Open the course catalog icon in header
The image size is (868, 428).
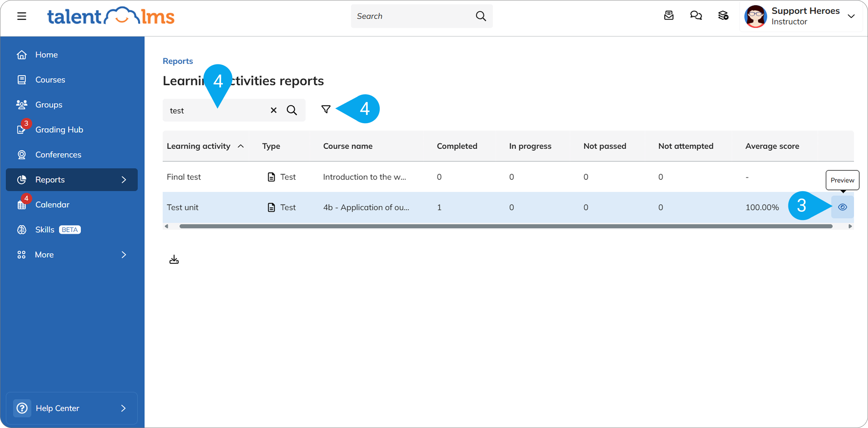click(x=723, y=16)
